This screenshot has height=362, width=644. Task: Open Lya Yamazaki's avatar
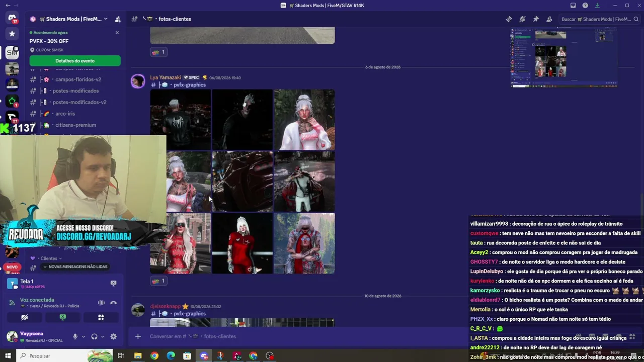point(138,81)
